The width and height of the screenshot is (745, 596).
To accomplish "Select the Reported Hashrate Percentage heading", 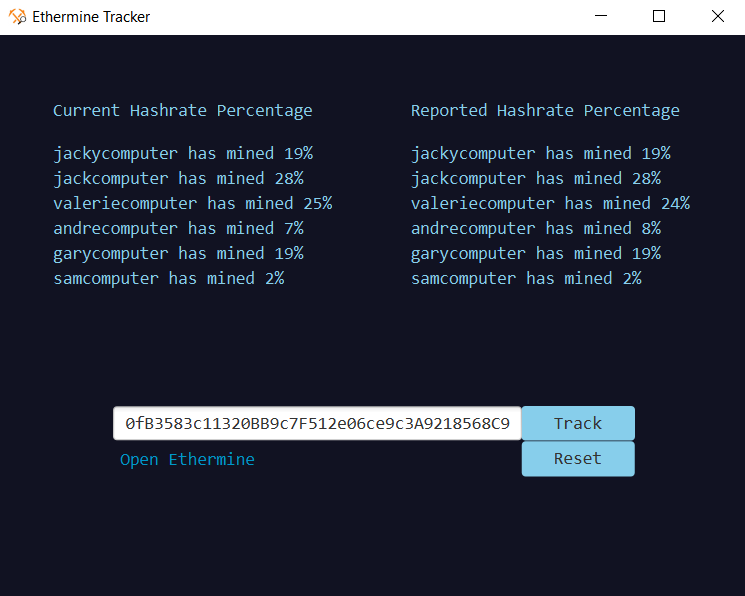I will pyautogui.click(x=545, y=111).
